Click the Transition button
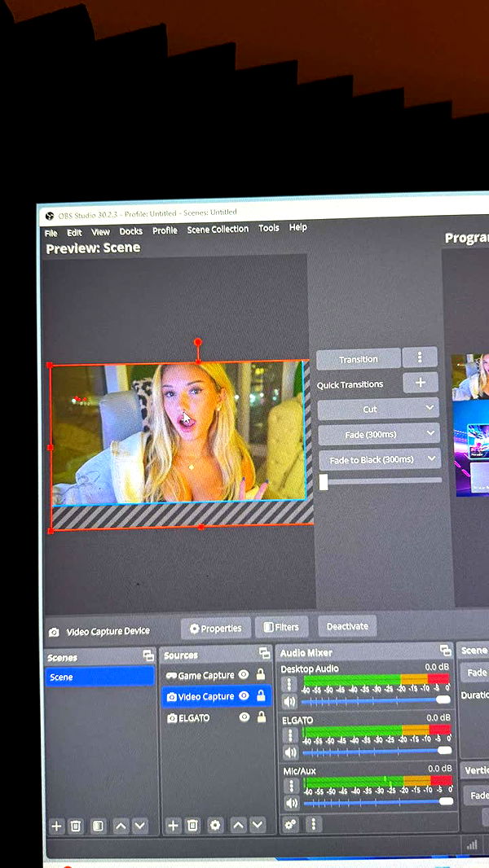Viewport: 489px width, 868px height. pos(359,359)
